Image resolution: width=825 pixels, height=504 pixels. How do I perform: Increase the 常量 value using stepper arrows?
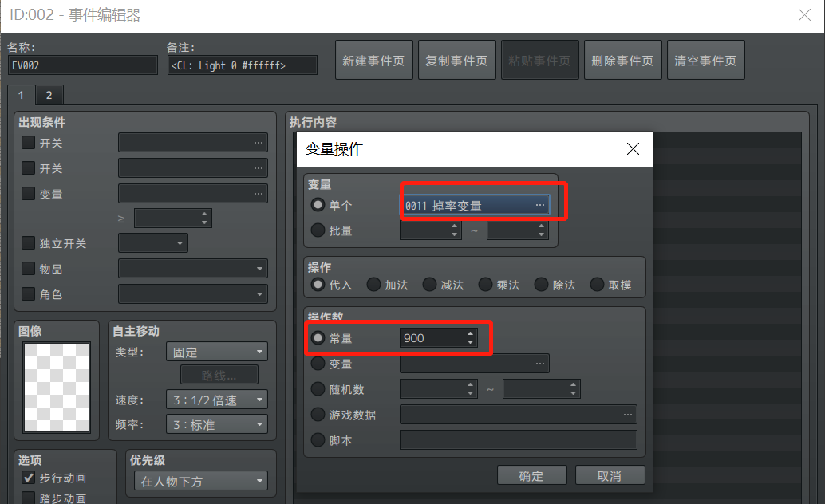pyautogui.click(x=471, y=333)
